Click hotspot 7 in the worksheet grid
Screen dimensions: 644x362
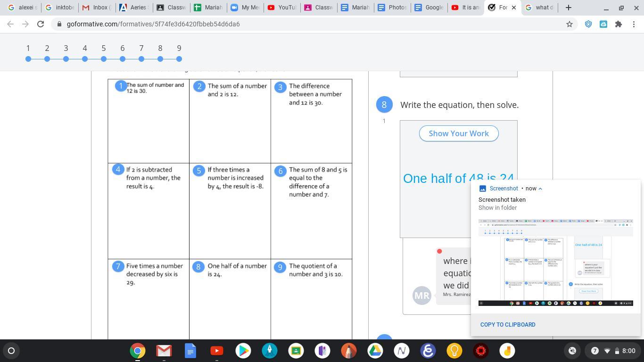pos(118,266)
